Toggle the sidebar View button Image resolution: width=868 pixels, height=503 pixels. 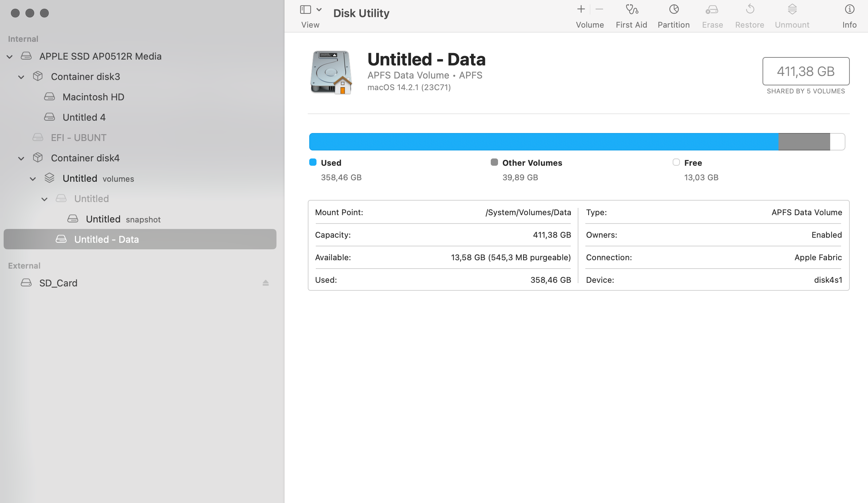[306, 10]
